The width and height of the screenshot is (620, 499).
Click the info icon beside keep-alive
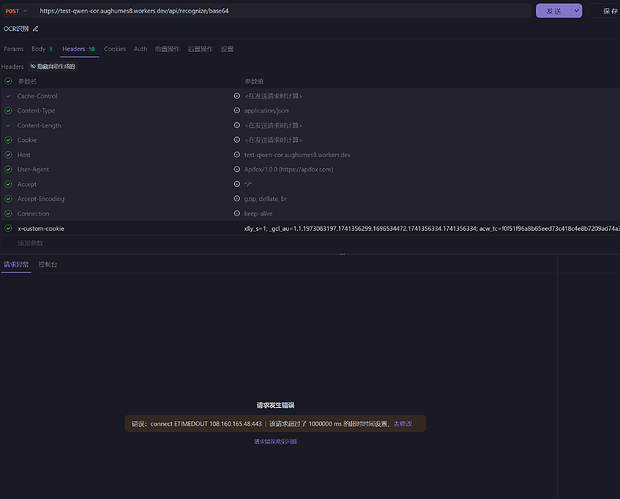tap(237, 214)
